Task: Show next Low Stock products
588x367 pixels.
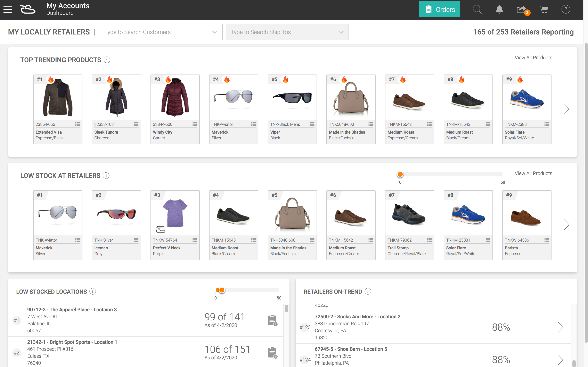Action: coord(566,225)
